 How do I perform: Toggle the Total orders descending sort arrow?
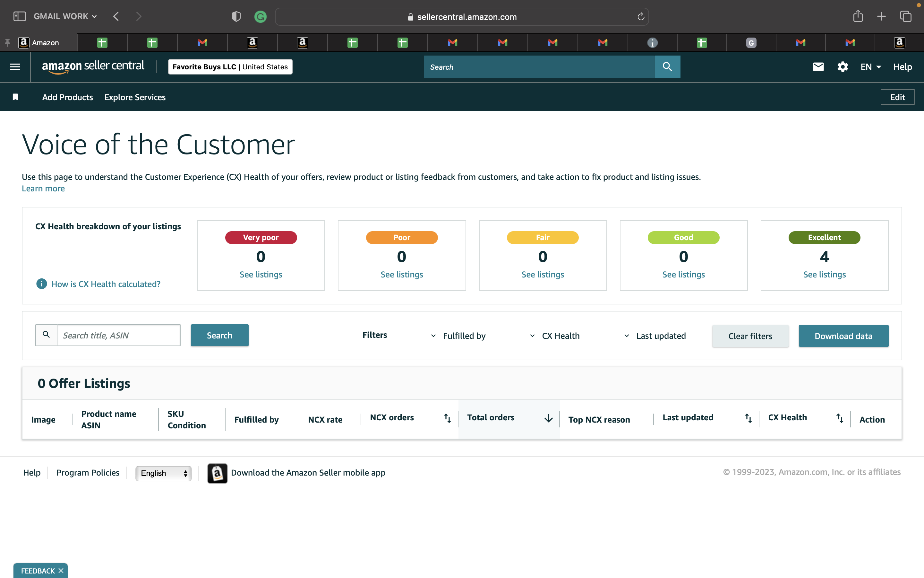coord(549,418)
